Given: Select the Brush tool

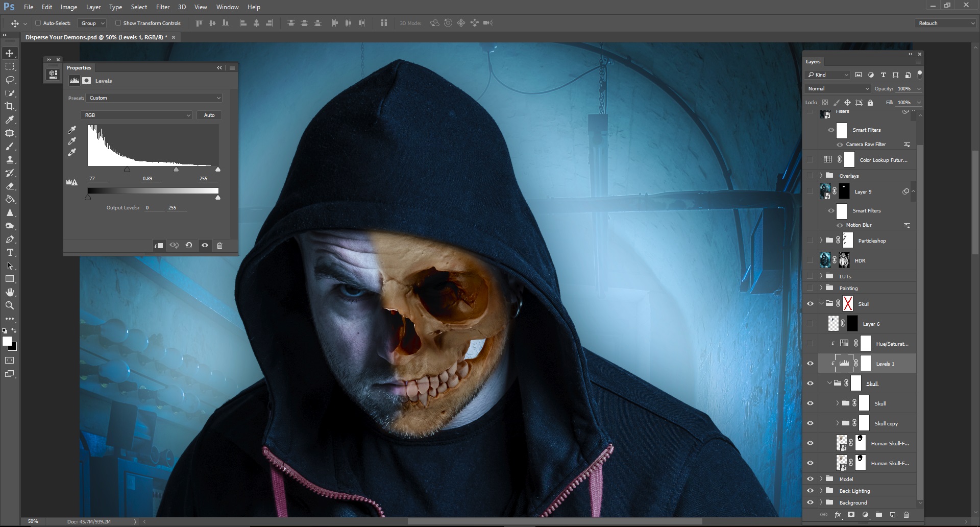Looking at the screenshot, I should 9,147.
